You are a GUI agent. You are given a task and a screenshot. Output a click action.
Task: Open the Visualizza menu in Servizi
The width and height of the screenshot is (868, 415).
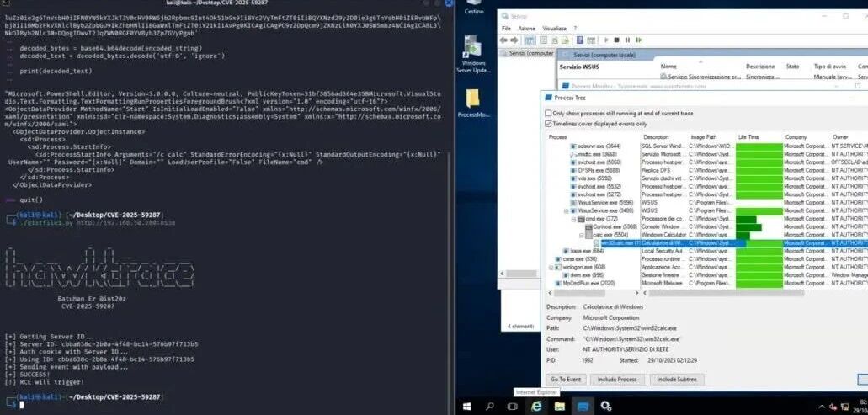pos(554,29)
